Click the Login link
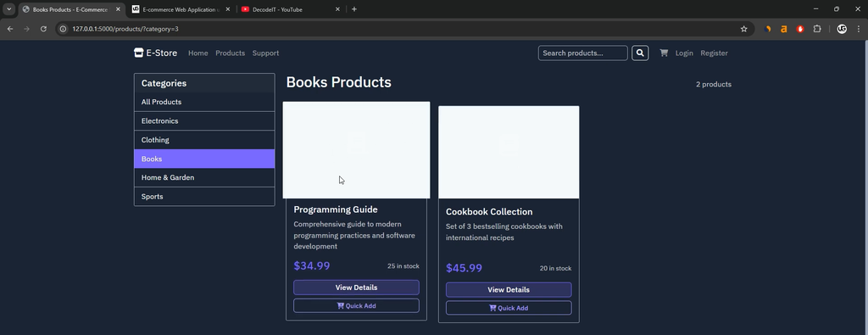Viewport: 868px width, 335px height. tap(684, 53)
